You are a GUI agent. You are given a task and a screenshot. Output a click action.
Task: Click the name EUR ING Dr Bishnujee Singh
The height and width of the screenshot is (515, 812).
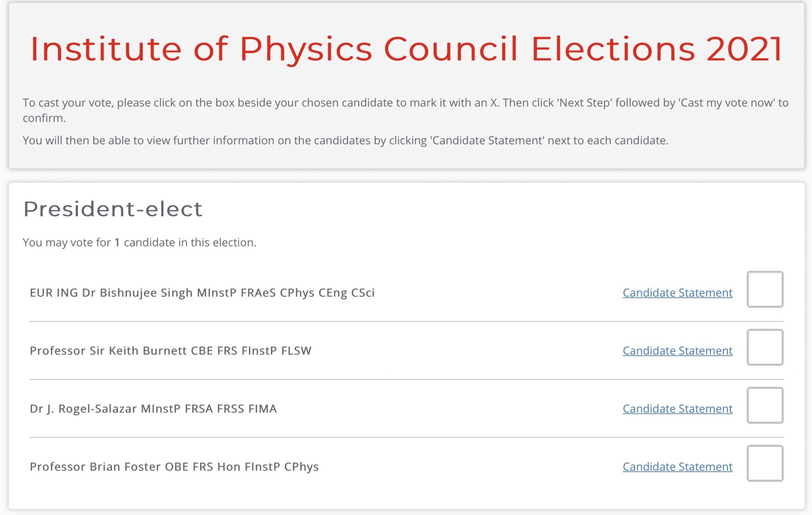pyautogui.click(x=202, y=293)
